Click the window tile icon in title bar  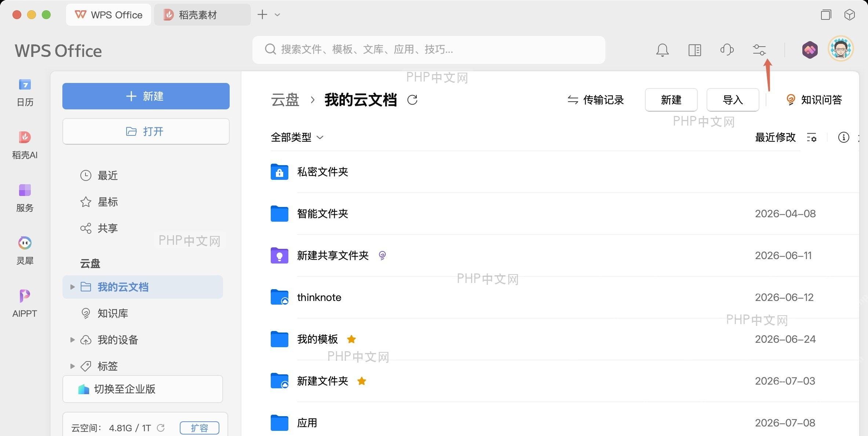(x=826, y=15)
